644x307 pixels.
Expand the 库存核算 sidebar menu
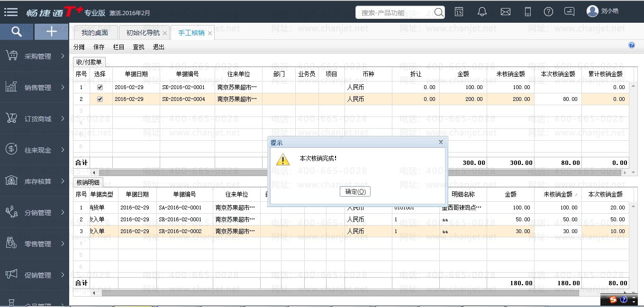(x=35, y=181)
